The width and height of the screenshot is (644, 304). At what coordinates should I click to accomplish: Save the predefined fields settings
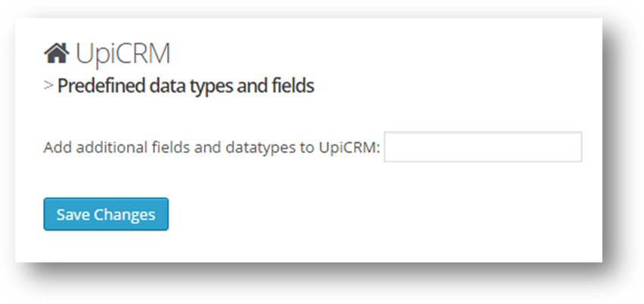click(106, 214)
